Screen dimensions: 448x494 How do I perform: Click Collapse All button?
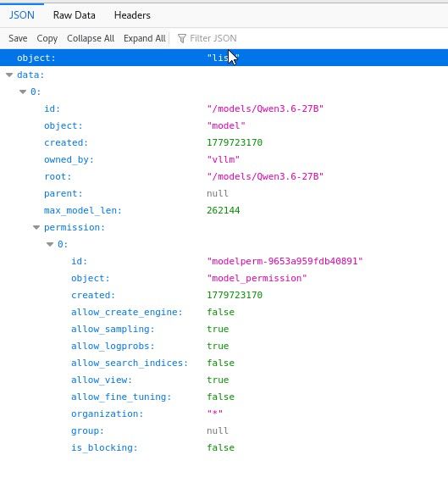tap(91, 38)
